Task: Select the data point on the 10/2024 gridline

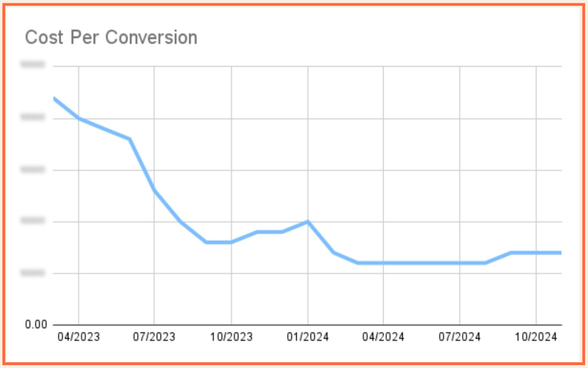Action: coord(536,252)
